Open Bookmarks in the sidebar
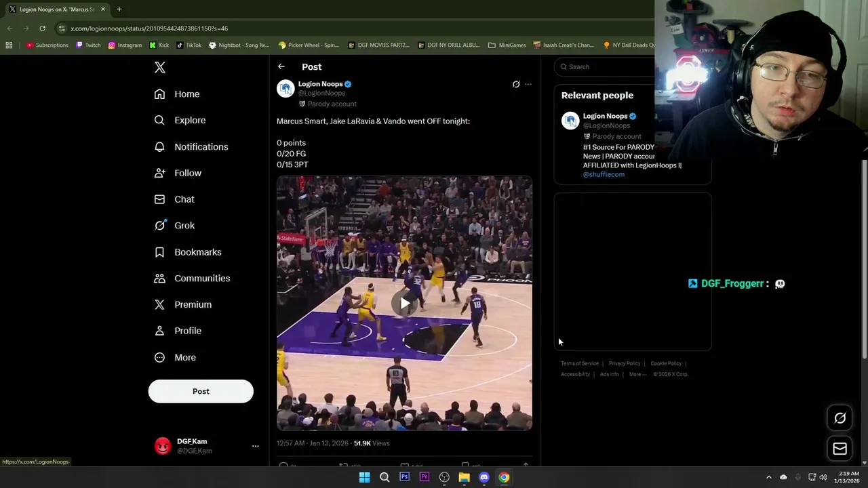Screen dimensions: 868x488 tap(188, 252)
